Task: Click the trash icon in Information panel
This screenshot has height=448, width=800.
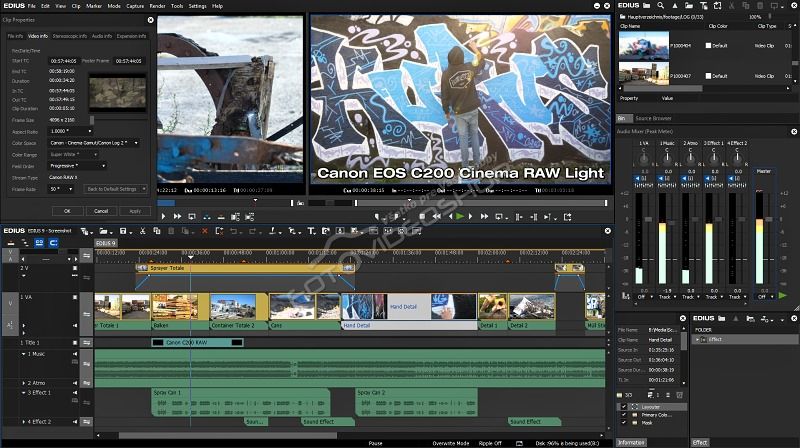Action: click(x=680, y=395)
